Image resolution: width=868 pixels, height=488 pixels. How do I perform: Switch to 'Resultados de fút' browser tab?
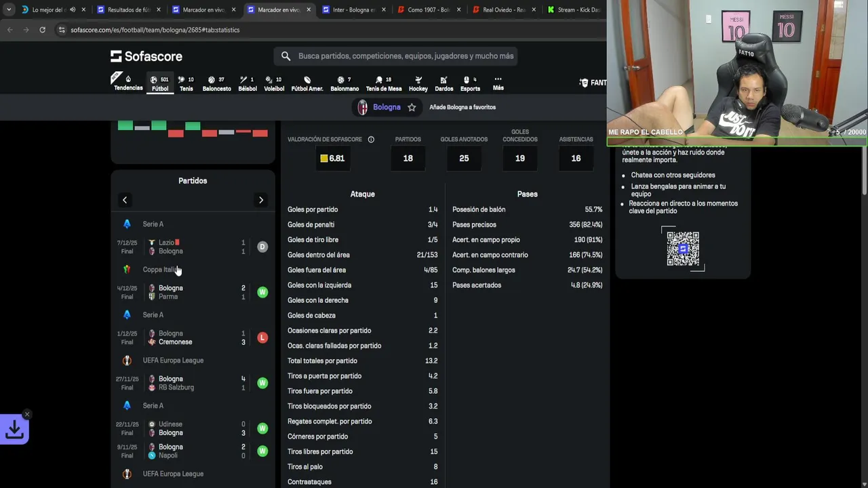pyautogui.click(x=129, y=10)
